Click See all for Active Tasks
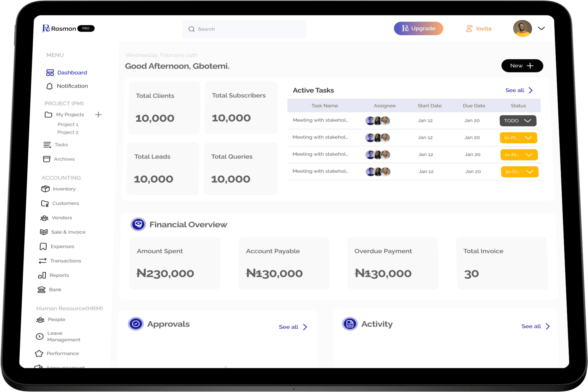The height and width of the screenshot is (392, 588). coord(514,90)
